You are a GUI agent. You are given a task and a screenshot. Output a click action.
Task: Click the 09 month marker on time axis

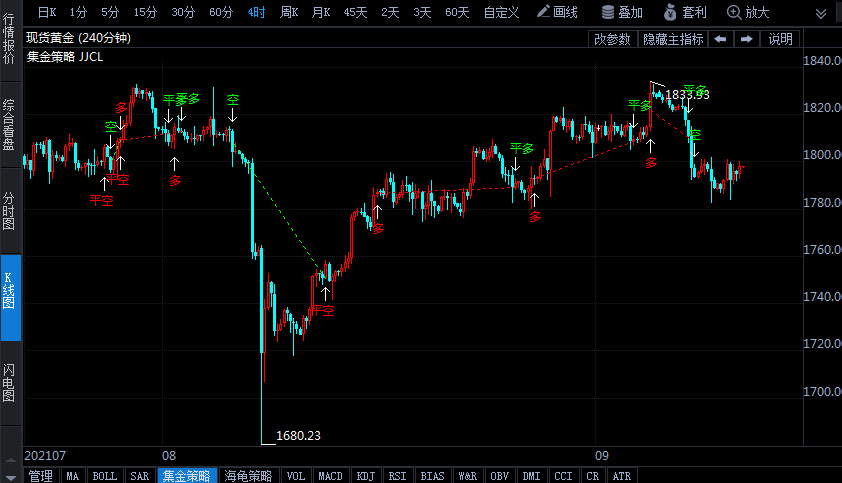pos(602,456)
